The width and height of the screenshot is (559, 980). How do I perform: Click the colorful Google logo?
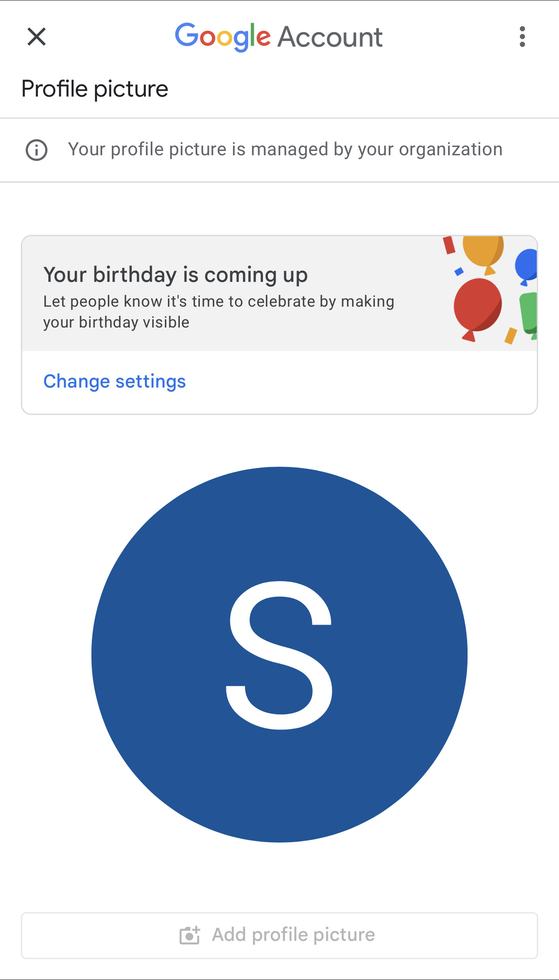pyautogui.click(x=223, y=37)
